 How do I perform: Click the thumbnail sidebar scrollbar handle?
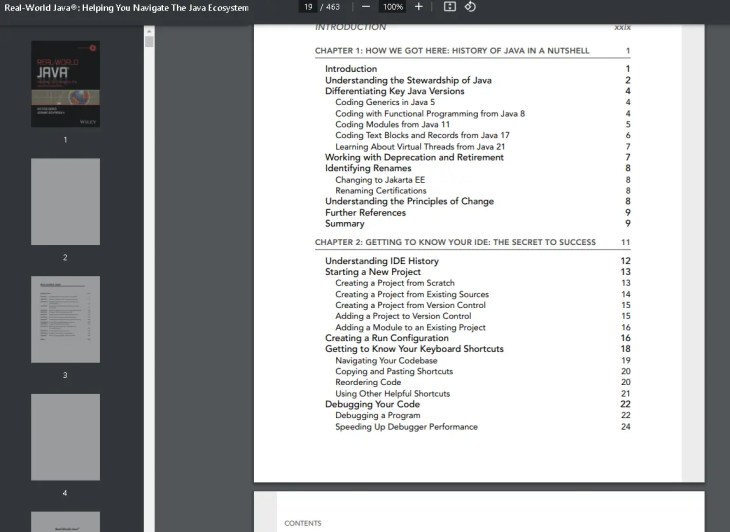pyautogui.click(x=149, y=42)
